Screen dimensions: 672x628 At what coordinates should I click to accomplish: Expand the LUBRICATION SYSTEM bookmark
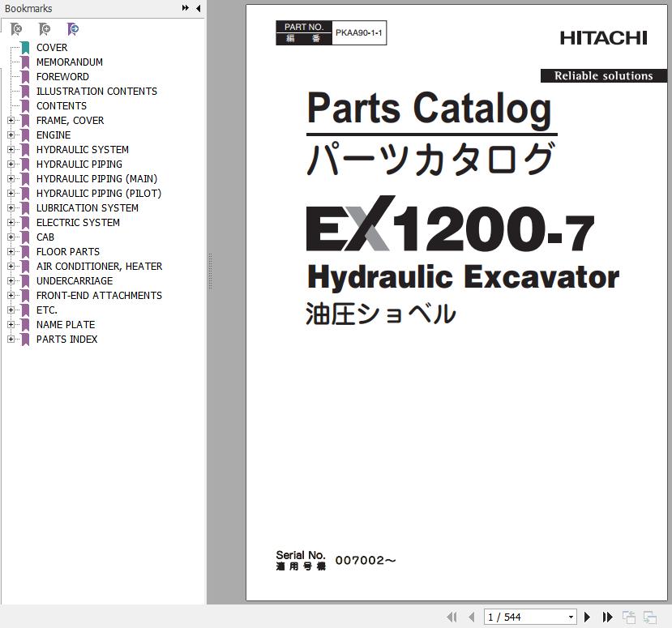11,207
